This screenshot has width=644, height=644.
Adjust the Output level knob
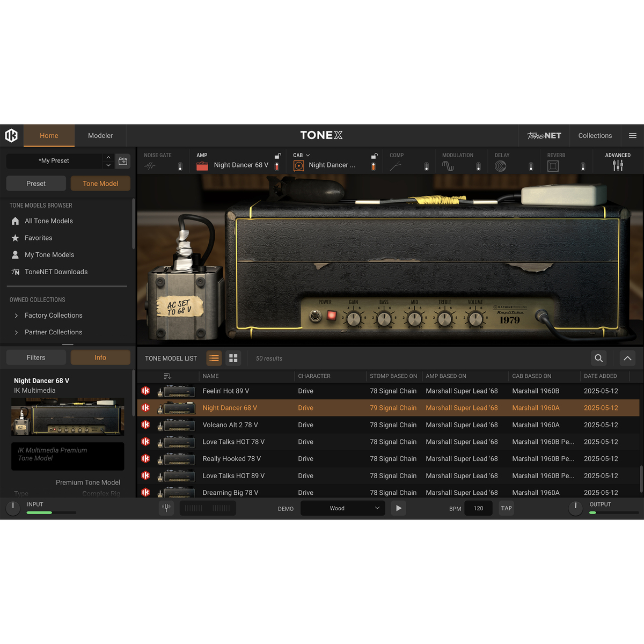575,508
